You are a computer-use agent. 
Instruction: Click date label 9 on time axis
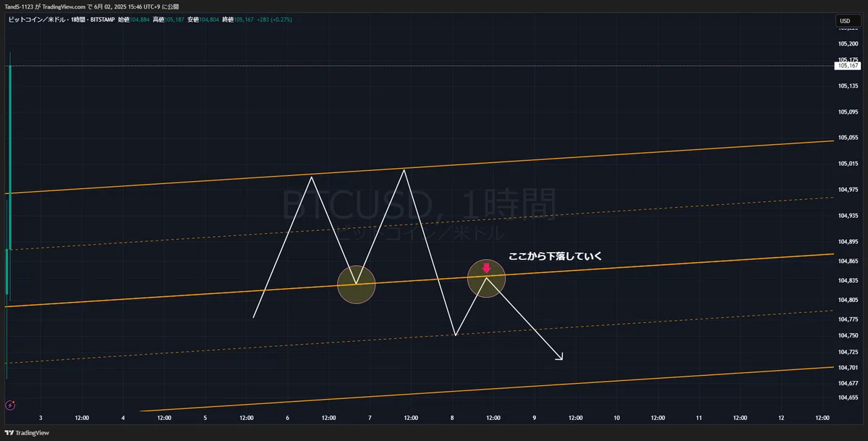tap(535, 418)
